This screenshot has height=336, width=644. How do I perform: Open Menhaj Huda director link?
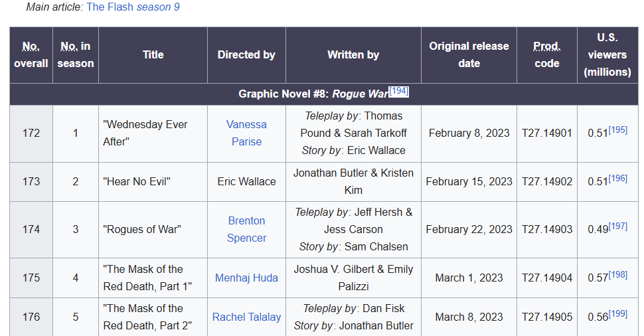(246, 278)
